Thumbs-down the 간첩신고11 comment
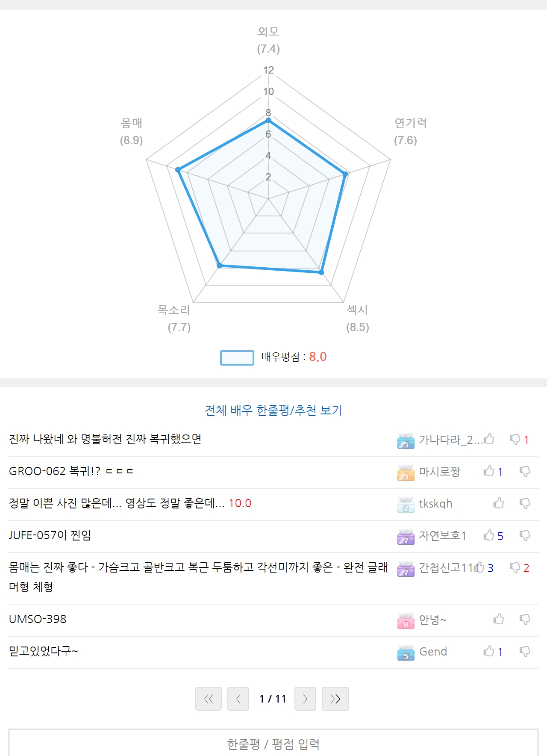Viewport: 547px width, 756px height. pyautogui.click(x=515, y=568)
